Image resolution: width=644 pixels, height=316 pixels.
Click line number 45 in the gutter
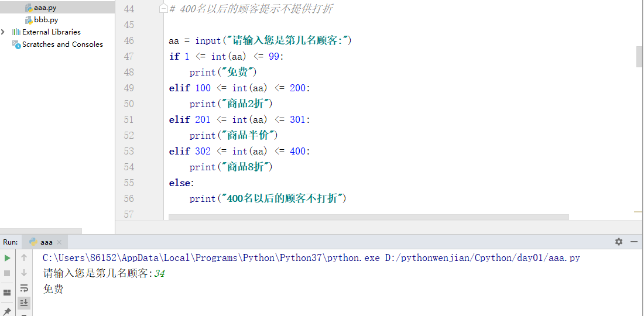click(x=129, y=25)
